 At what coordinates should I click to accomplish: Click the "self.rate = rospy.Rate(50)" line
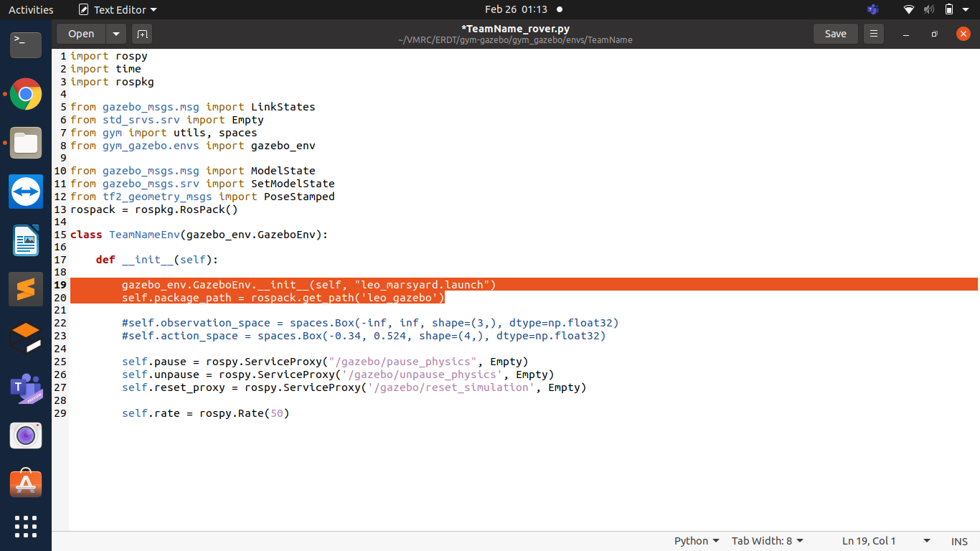click(205, 413)
